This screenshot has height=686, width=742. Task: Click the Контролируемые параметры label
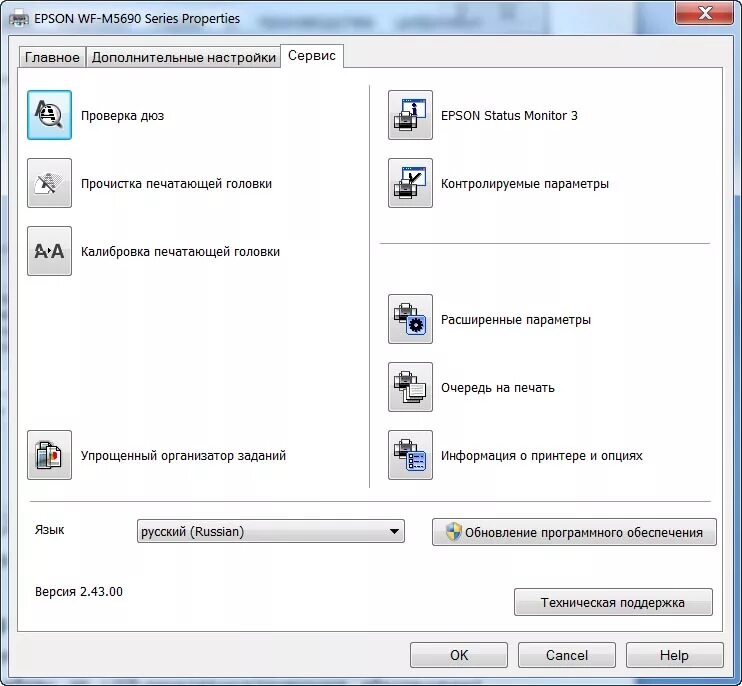(525, 184)
